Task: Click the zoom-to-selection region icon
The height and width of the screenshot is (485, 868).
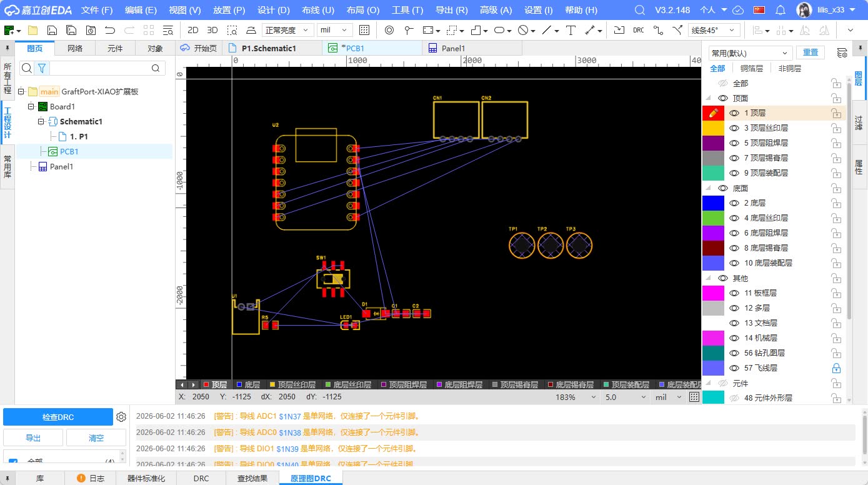Action: pos(232,30)
